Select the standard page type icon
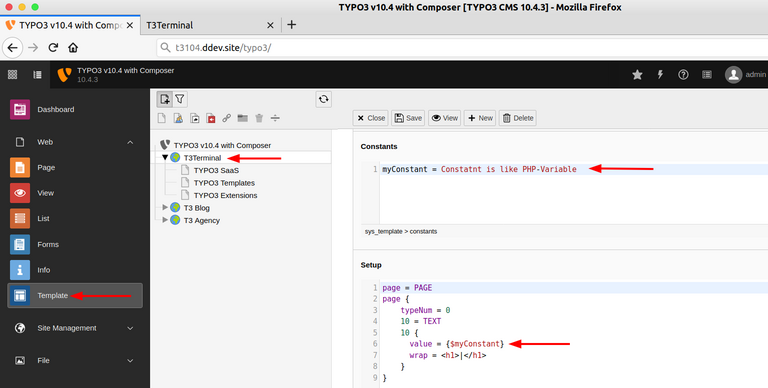Image resolution: width=768 pixels, height=388 pixels. pos(162,118)
